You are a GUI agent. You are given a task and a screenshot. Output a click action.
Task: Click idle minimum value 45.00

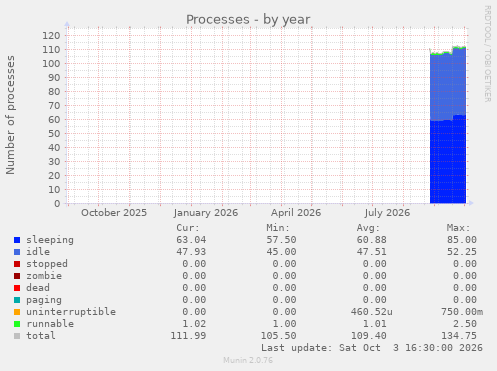(x=281, y=252)
